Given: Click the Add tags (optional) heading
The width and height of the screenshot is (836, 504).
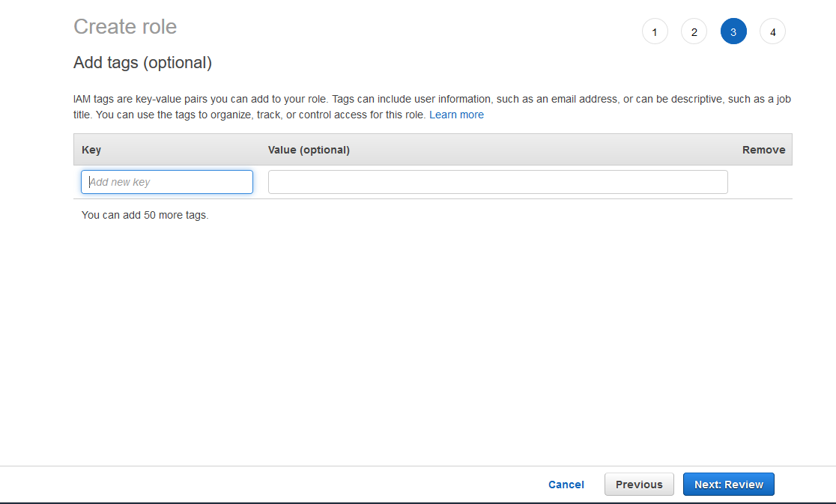Looking at the screenshot, I should [142, 63].
